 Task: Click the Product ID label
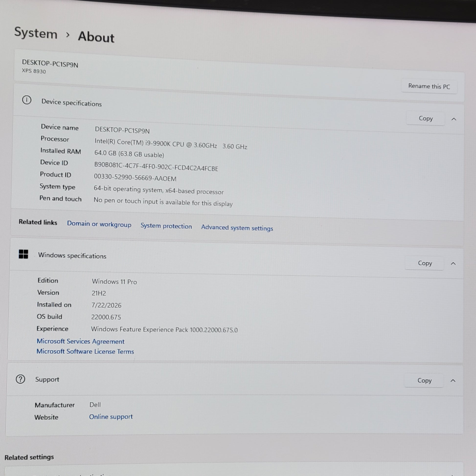click(x=56, y=175)
